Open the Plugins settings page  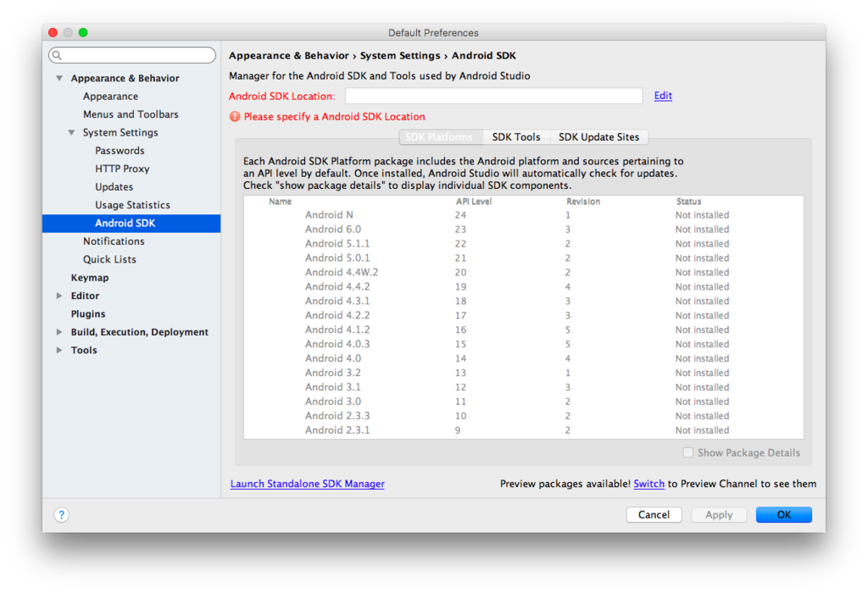88,313
